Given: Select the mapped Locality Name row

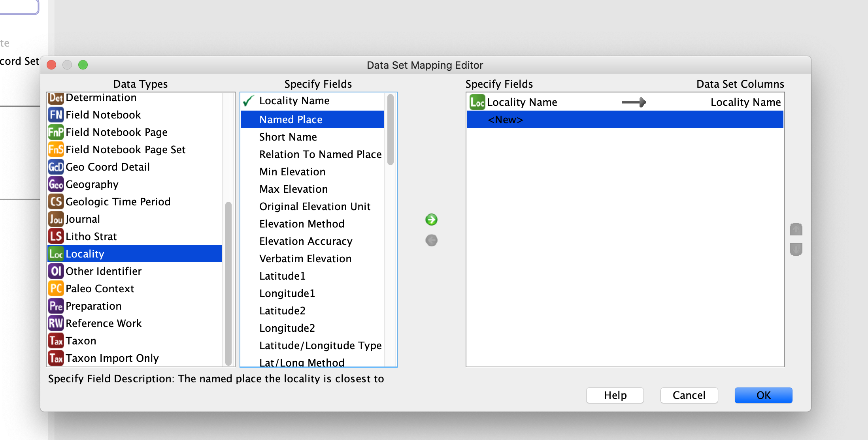Looking at the screenshot, I should coord(523,102).
